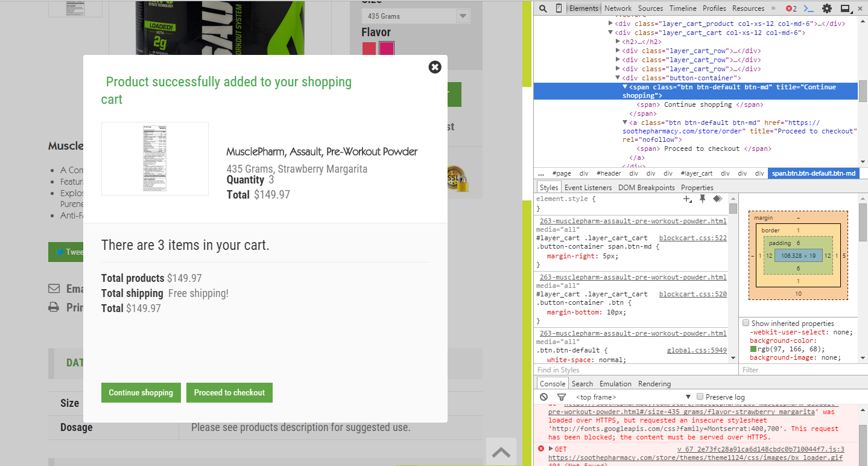Click the scroll-to-top arrow on page
This screenshot has height=466, width=868.
[501, 452]
